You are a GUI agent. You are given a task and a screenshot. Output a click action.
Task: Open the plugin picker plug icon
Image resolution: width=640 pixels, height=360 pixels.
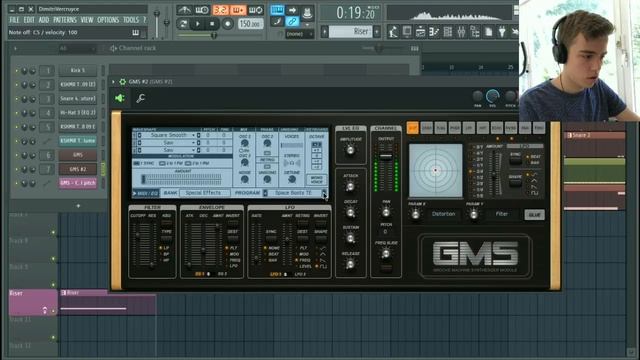coord(502,31)
